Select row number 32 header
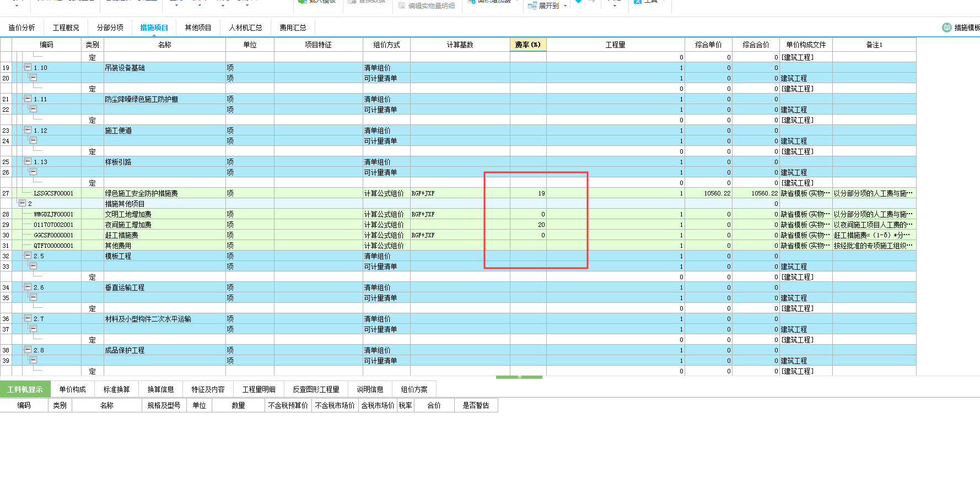 pyautogui.click(x=6, y=256)
